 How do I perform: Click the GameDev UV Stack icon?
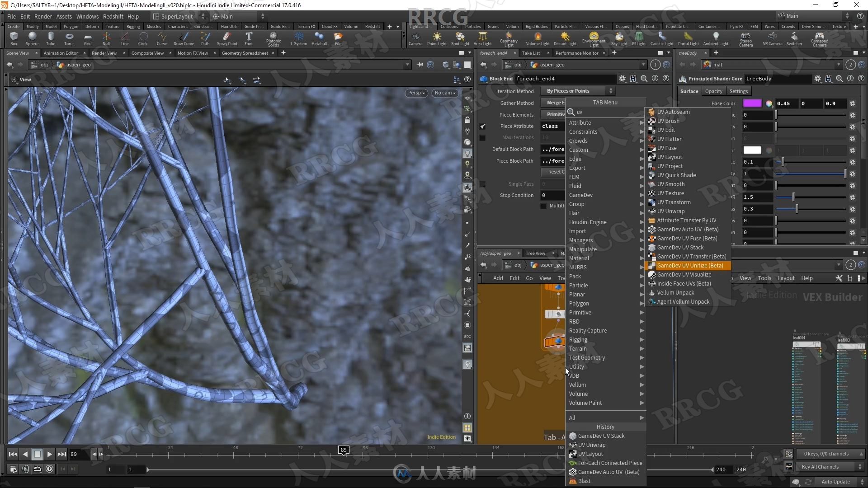click(651, 247)
